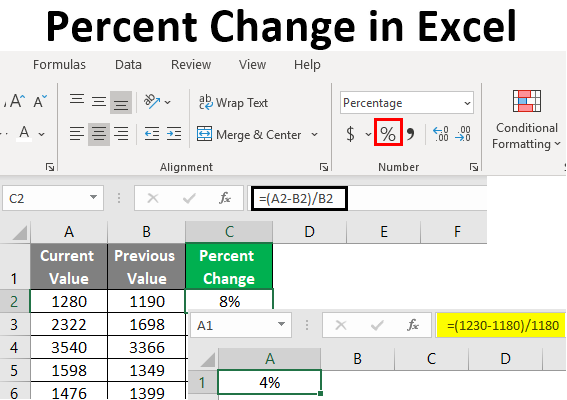Open Conditional Formatting menu
Viewport: 567px width, 400px height.
click(x=526, y=119)
